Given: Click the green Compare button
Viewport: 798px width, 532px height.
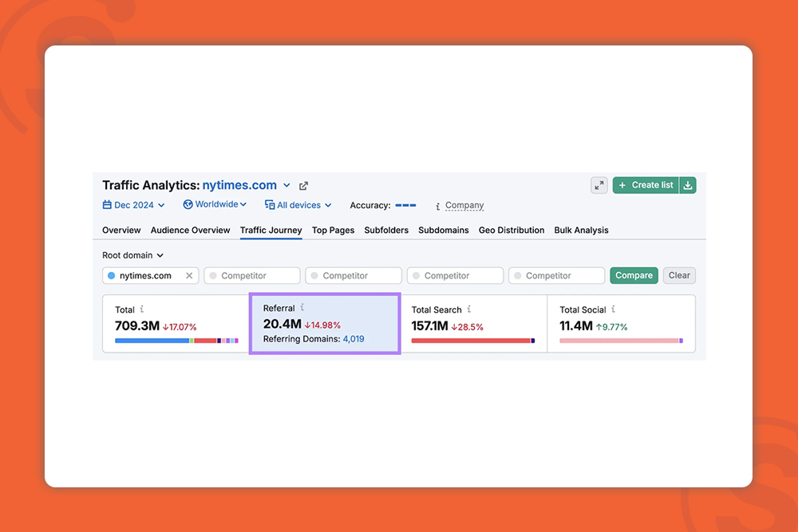Looking at the screenshot, I should pos(634,276).
